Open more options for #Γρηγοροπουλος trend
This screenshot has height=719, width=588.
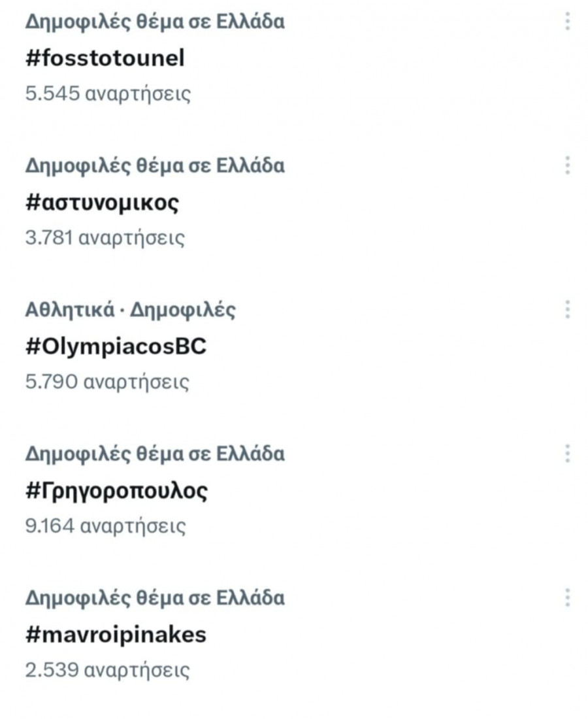567,453
